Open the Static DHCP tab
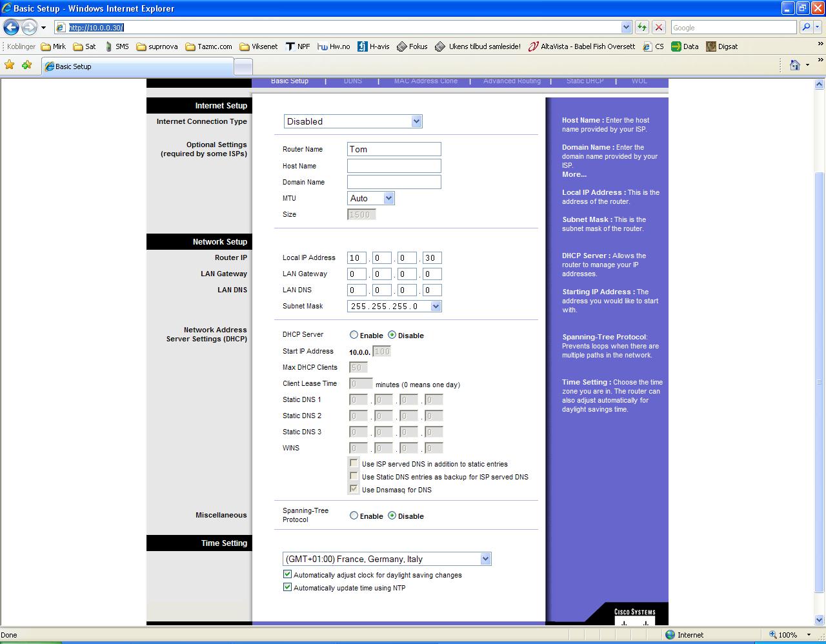Viewport: 826px width, 644px height. (585, 81)
